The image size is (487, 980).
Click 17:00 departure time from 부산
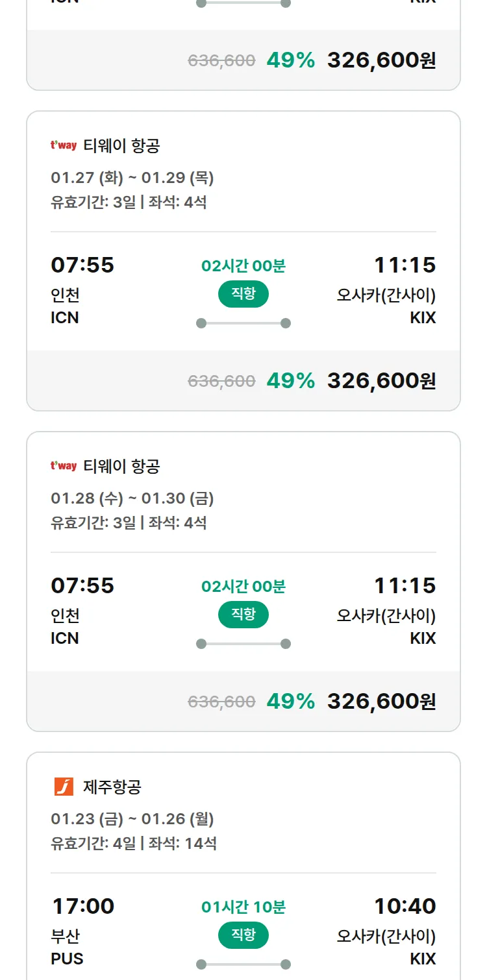(82, 906)
